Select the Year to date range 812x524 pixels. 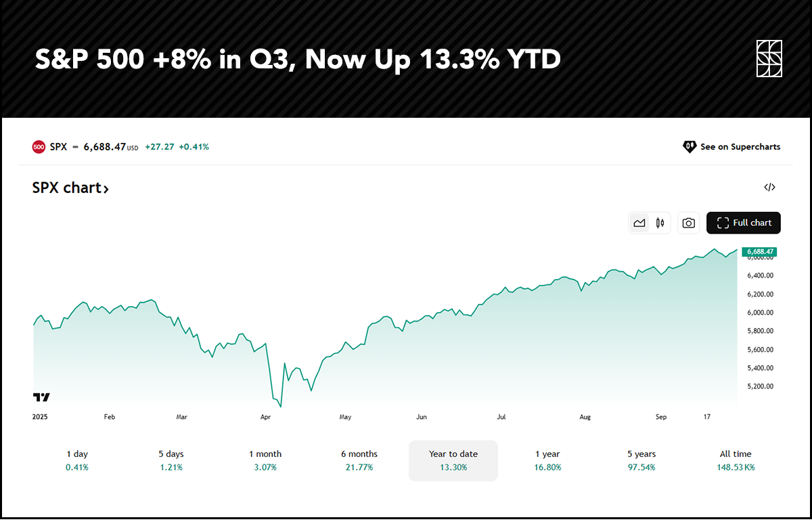coord(453,460)
